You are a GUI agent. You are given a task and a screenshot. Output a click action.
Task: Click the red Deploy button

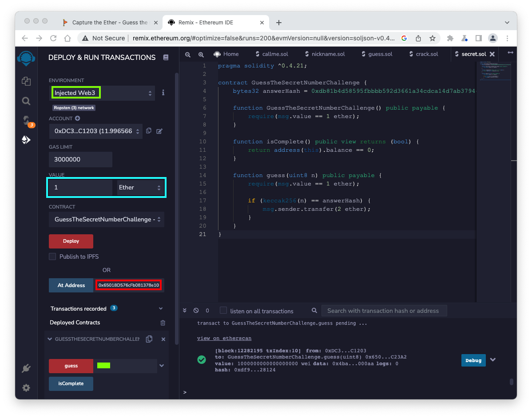coord(71,241)
